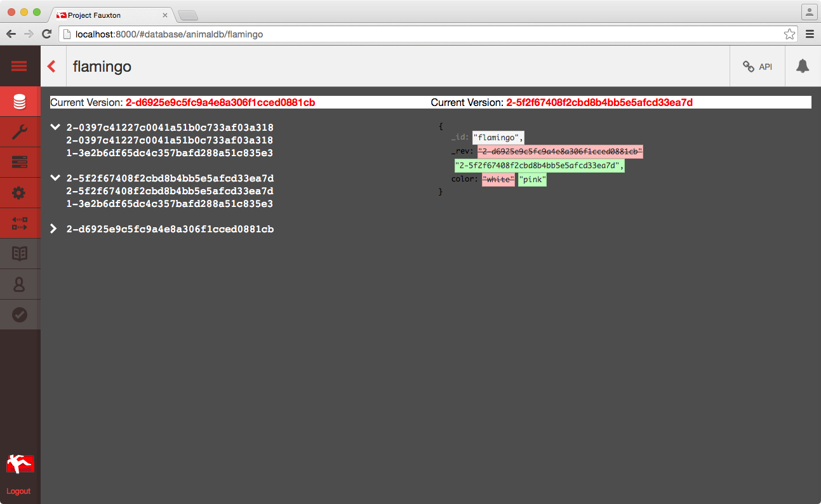Viewport: 821px width, 504px height.
Task: Click the hamburger menu icon in sidebar
Action: click(x=19, y=66)
